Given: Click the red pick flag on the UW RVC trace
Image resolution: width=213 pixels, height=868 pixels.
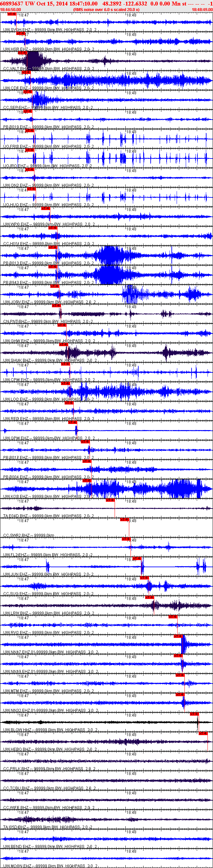Looking at the screenshot, I should (173, 617).
